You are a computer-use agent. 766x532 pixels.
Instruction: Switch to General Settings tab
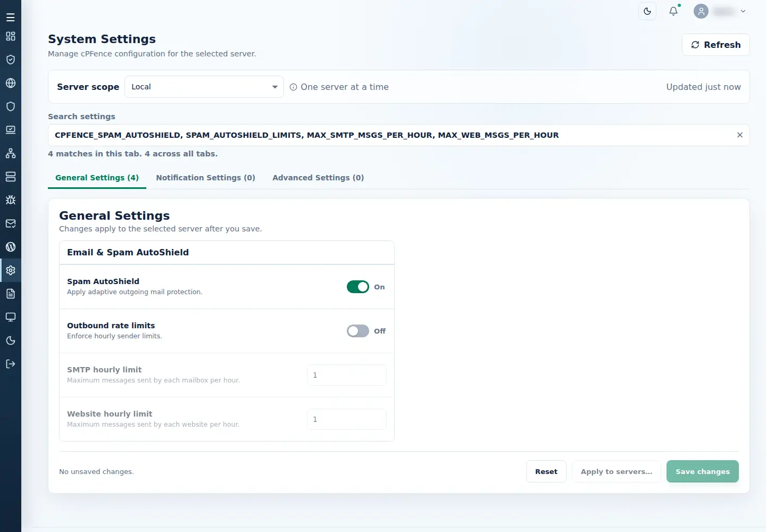[x=97, y=178]
